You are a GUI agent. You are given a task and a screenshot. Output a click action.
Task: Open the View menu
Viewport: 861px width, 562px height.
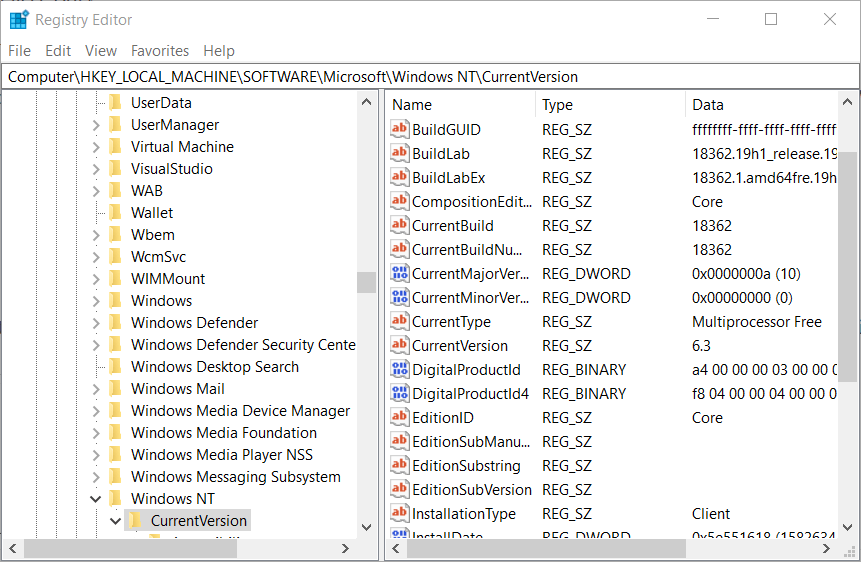tap(100, 51)
